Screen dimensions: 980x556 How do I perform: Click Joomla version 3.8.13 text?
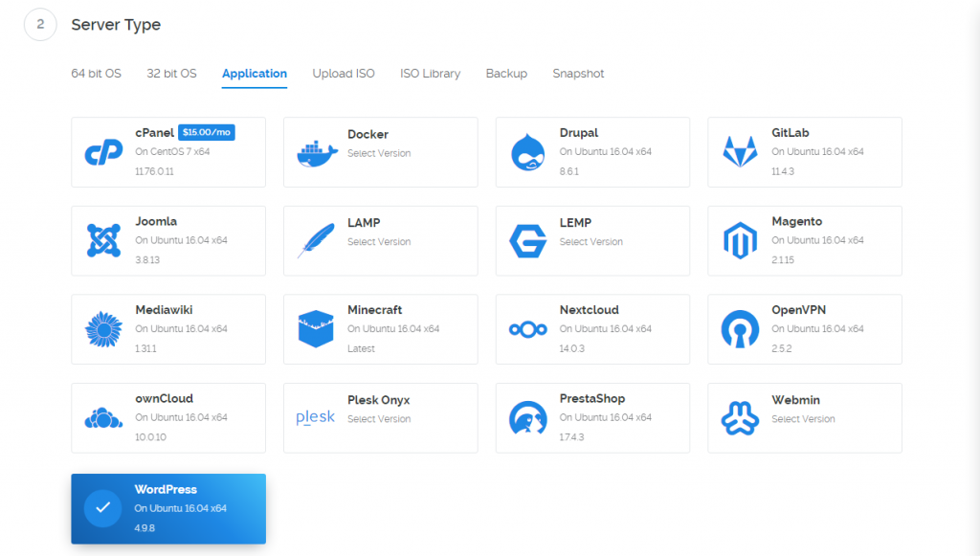(147, 260)
